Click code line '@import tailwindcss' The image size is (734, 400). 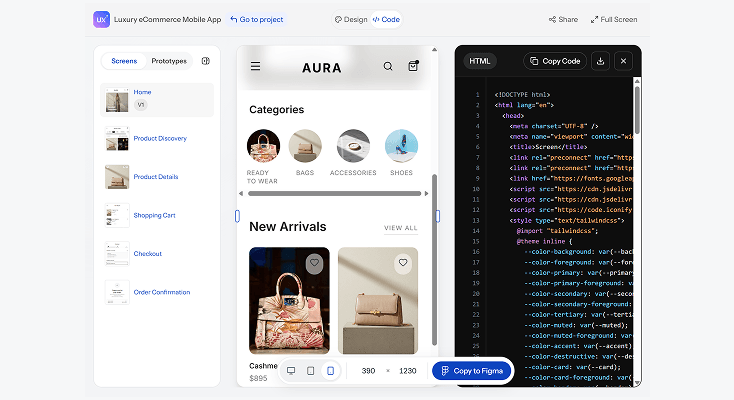[x=557, y=231]
